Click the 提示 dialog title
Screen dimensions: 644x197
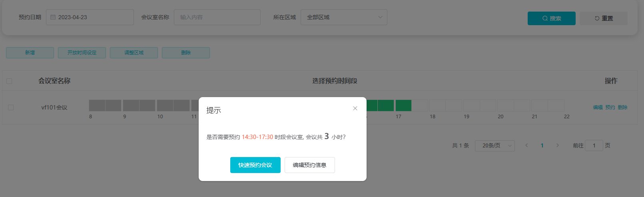(213, 110)
